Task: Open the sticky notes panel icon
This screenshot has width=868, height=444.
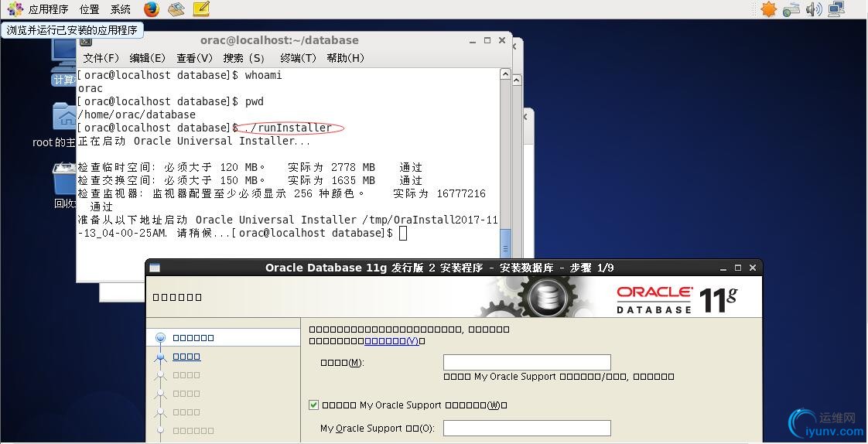Action: [x=201, y=9]
